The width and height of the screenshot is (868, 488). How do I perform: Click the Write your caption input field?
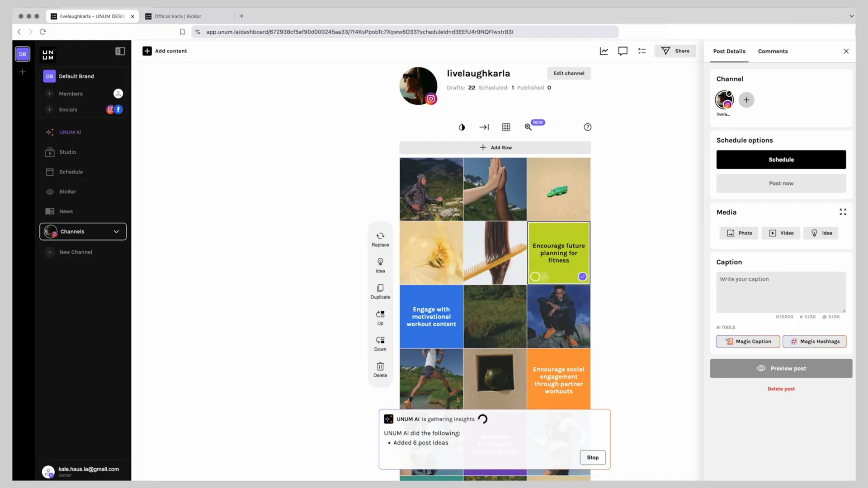click(x=781, y=291)
